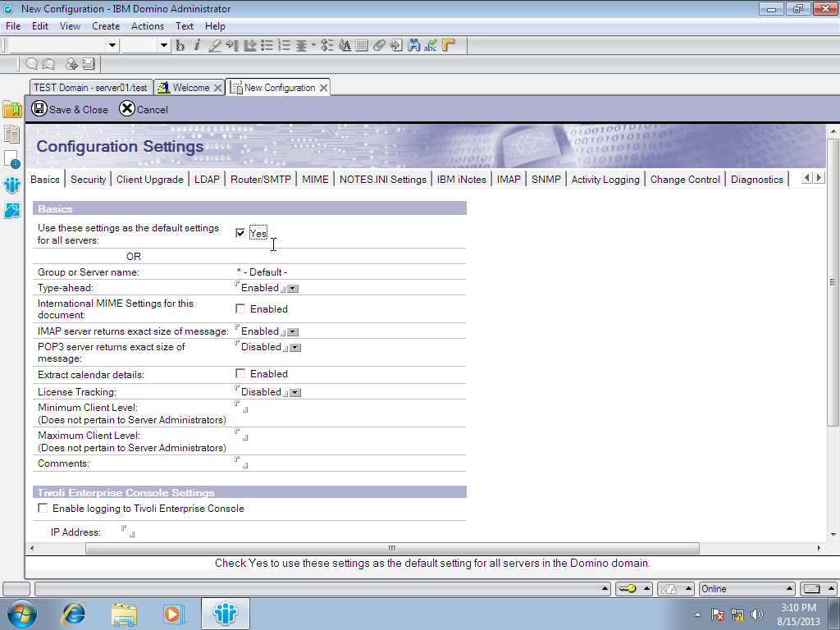840x630 pixels.
Task: Click the Comments input field
Action: pyautogui.click(x=241, y=463)
